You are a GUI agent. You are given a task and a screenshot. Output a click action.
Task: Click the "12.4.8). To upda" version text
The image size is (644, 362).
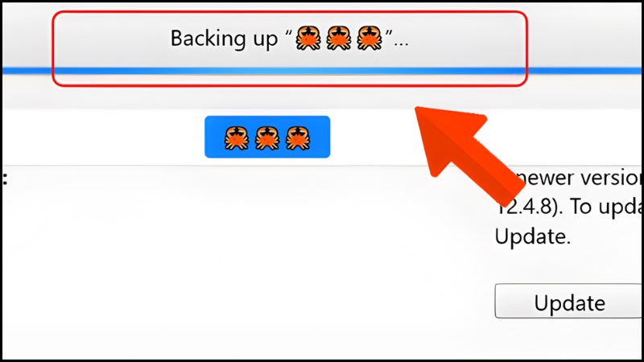[x=569, y=207]
